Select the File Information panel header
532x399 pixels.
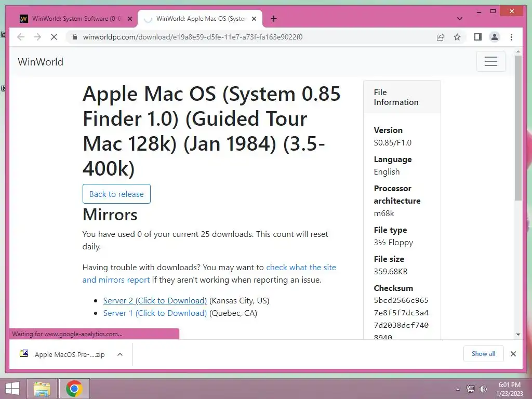pyautogui.click(x=402, y=97)
